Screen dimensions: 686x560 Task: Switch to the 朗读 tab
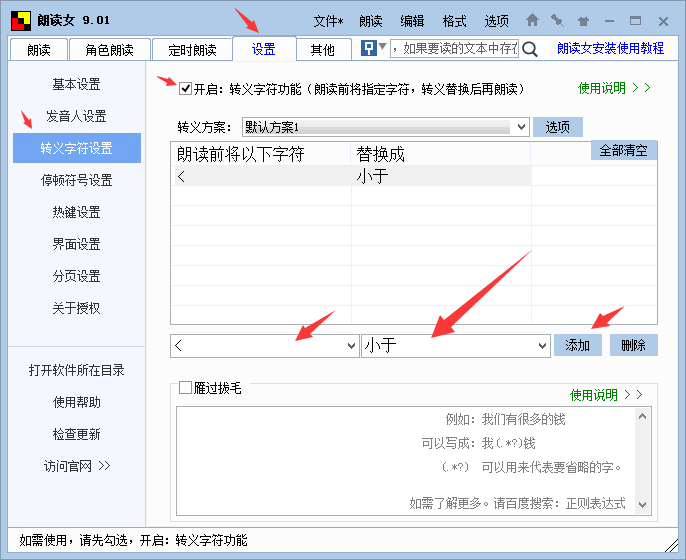(38, 50)
